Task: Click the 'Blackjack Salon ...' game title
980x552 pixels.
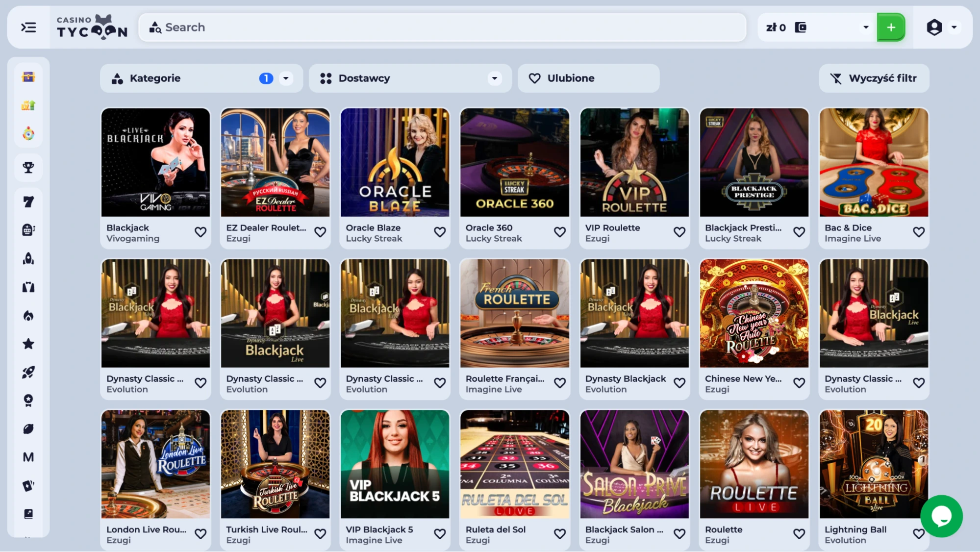Action: click(624, 530)
